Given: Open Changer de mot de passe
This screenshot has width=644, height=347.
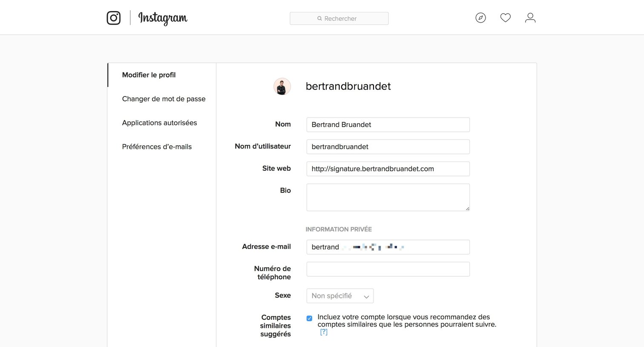Looking at the screenshot, I should tap(164, 99).
